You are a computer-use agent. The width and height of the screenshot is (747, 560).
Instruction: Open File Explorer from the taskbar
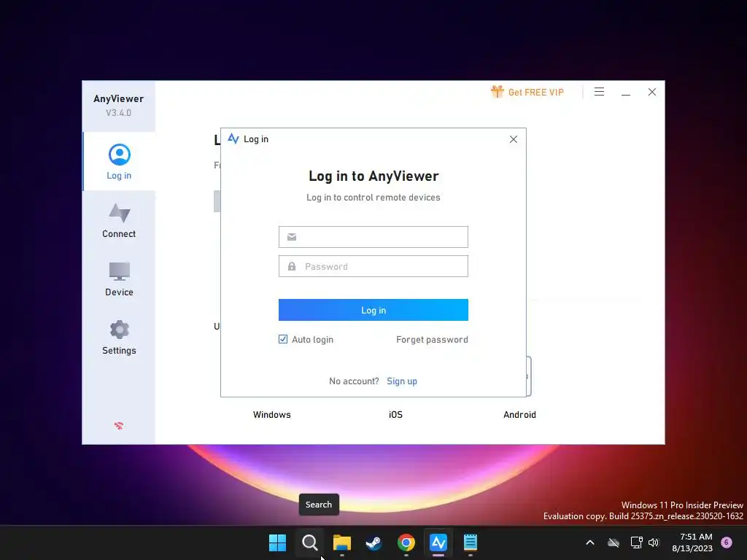(x=341, y=542)
